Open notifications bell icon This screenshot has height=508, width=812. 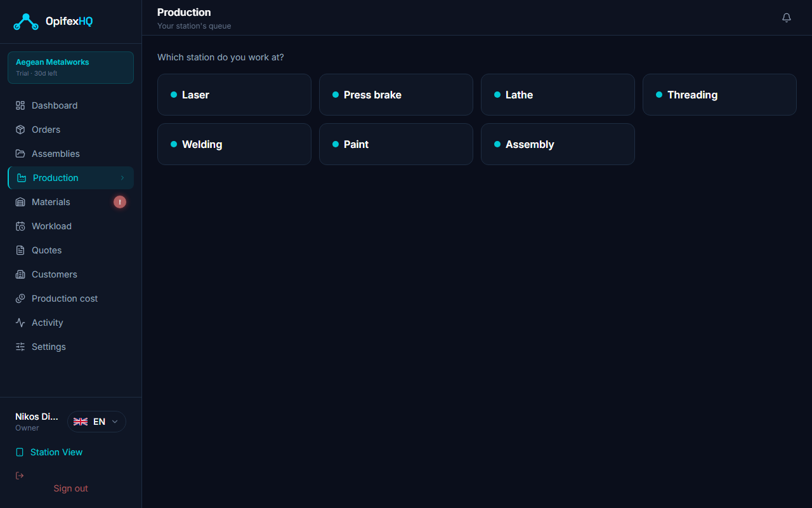pos(787,18)
